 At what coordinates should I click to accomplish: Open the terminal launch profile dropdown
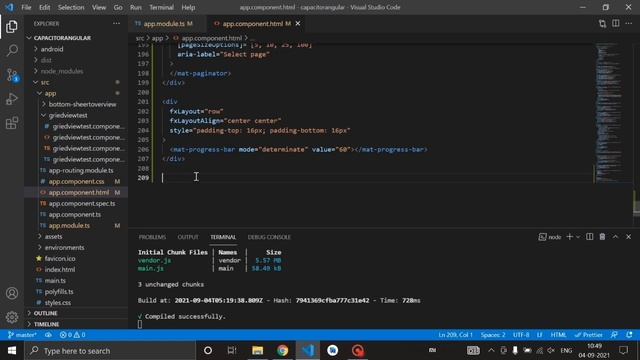[x=578, y=237]
